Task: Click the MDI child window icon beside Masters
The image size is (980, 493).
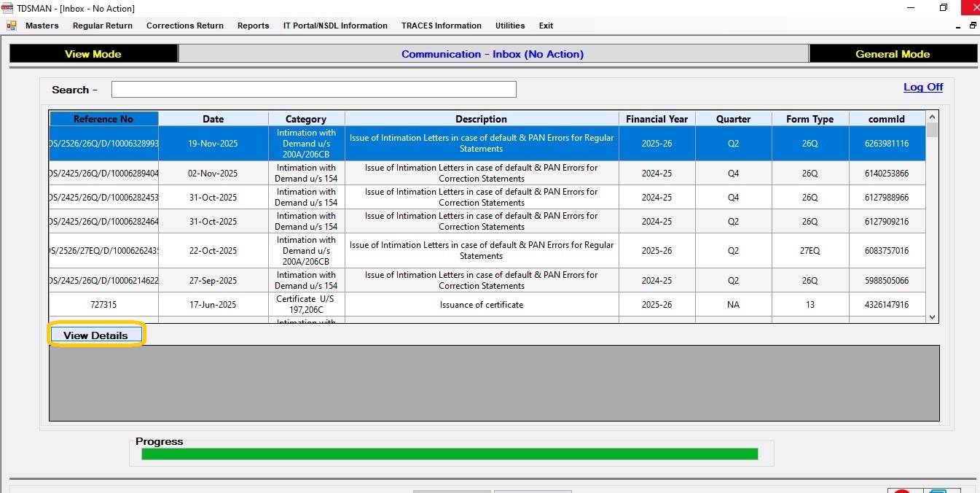Action: click(11, 26)
